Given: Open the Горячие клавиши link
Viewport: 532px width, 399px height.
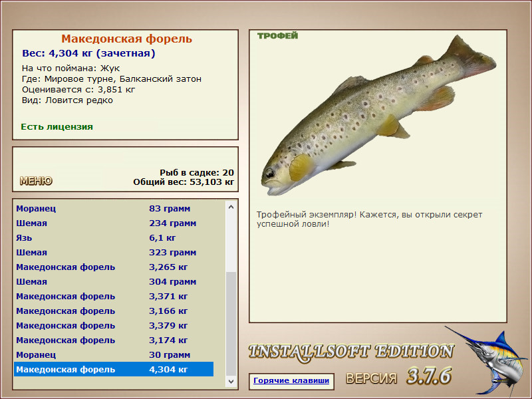Looking at the screenshot, I should 290,381.
